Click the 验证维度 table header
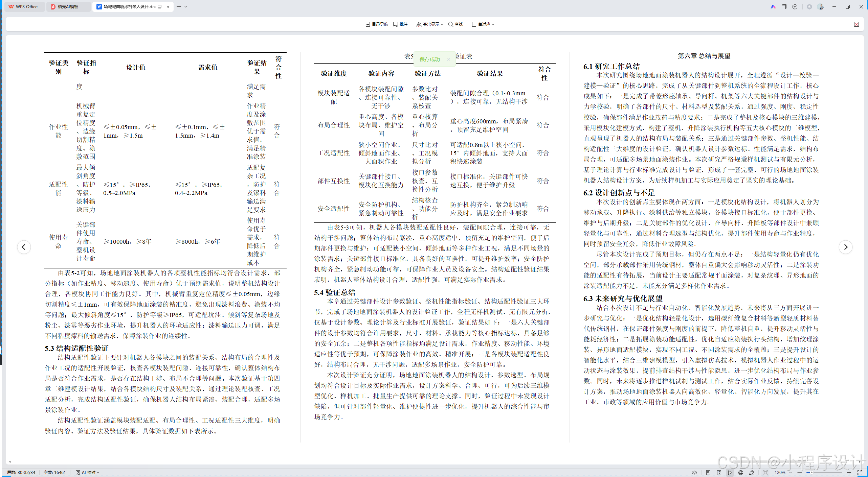Viewport: 868px width, 477px height. coord(334,73)
